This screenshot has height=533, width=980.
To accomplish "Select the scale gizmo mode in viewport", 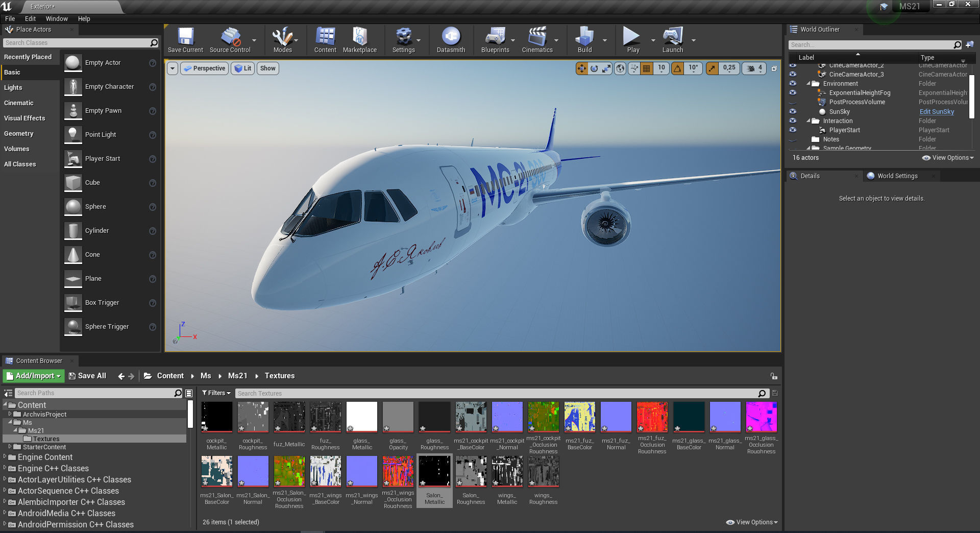I will [606, 68].
